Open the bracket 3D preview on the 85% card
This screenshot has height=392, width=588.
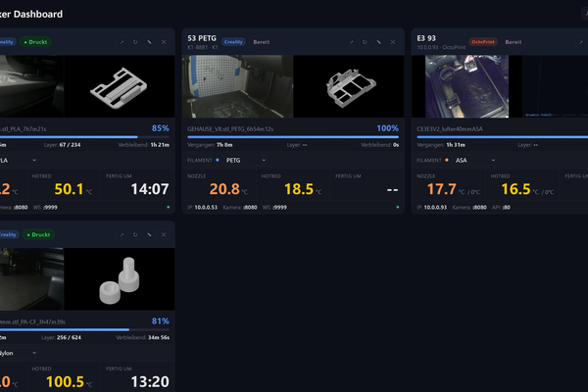[120, 86]
